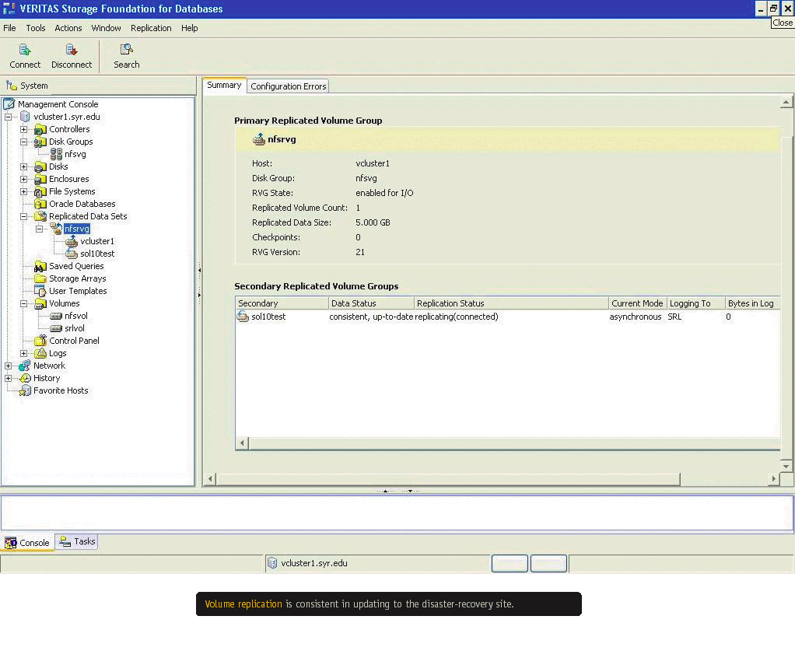The width and height of the screenshot is (795, 672).
Task: Click the Replicated Data Sets folder icon
Action: click(40, 216)
